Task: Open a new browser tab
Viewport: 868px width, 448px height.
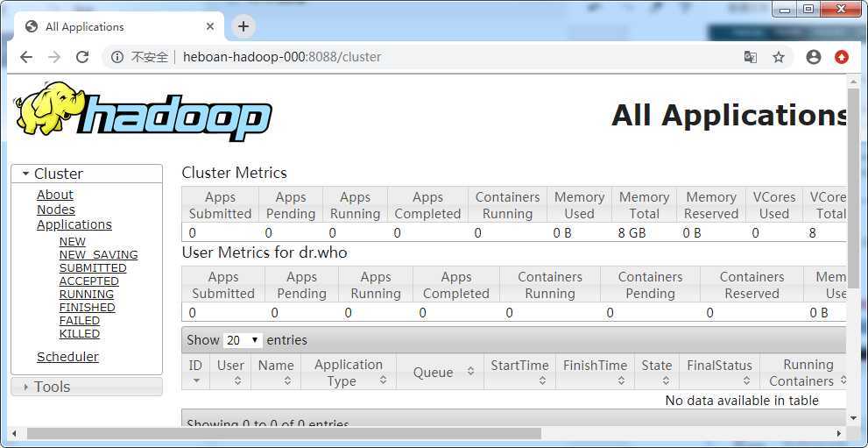Action: [243, 26]
